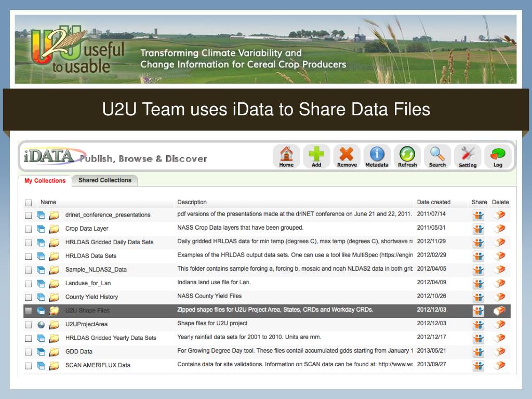The height and width of the screenshot is (399, 532).
Task: Go to iDATA Home
Action: coord(286,156)
